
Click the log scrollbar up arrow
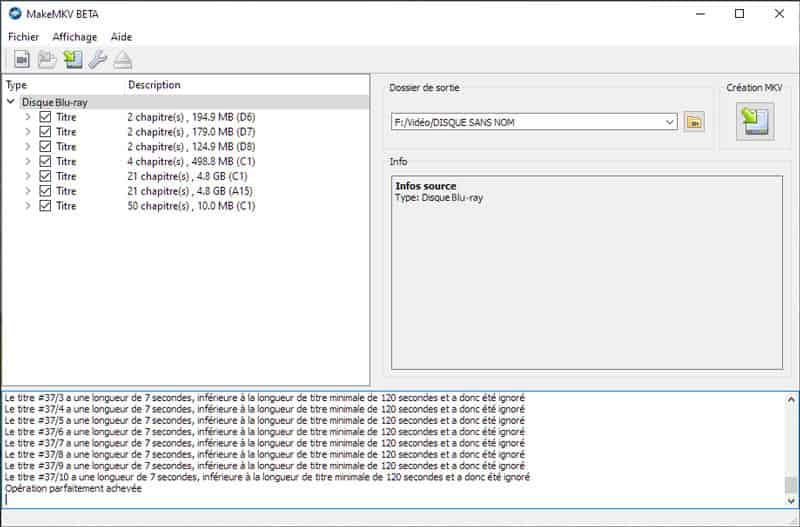tap(791, 399)
